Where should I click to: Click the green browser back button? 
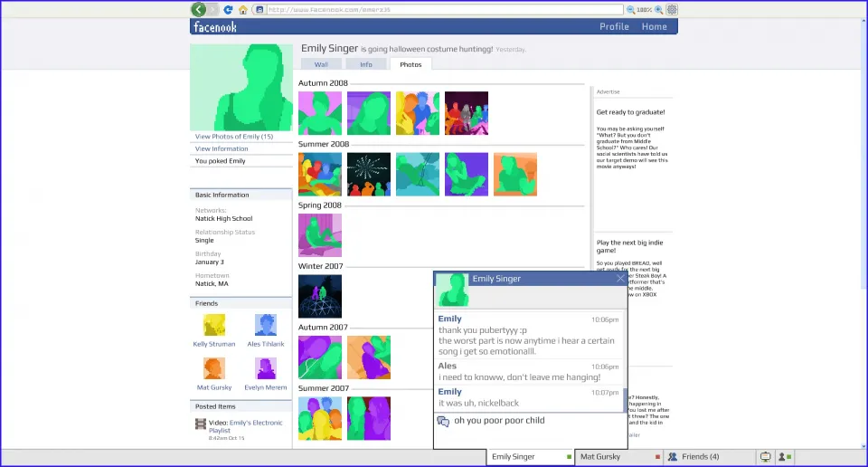coord(198,9)
